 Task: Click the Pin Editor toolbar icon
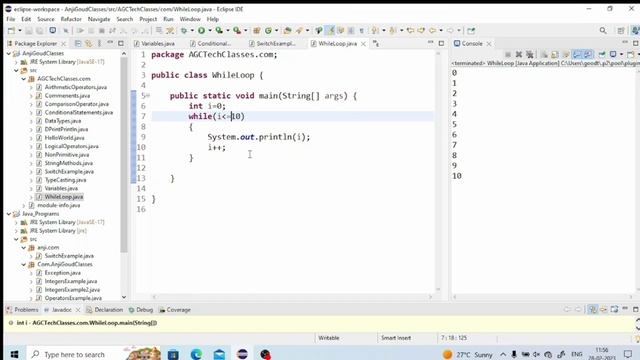pyautogui.click(x=471, y=31)
